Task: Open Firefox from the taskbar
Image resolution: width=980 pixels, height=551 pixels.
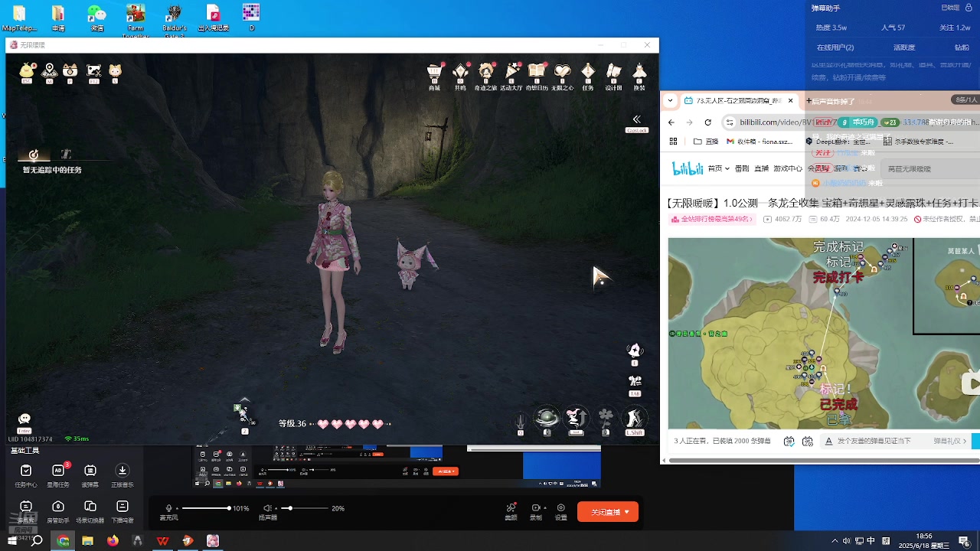Action: click(113, 541)
